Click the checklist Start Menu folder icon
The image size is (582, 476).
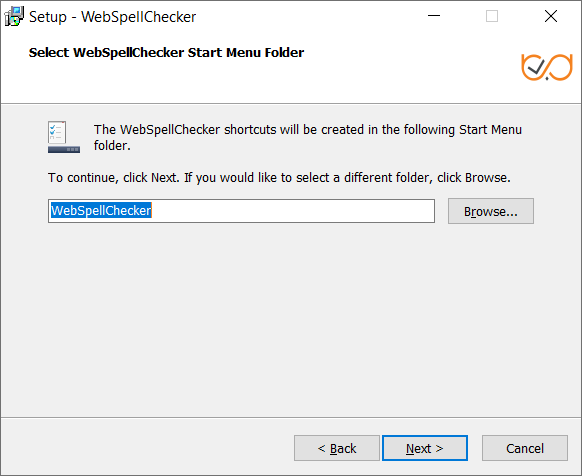(x=64, y=137)
